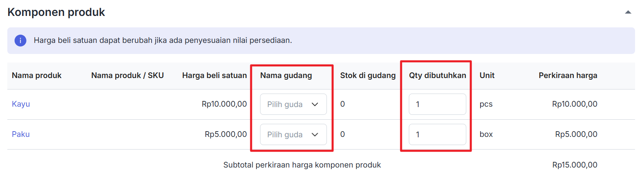Select the Perkiraan harga column header
This screenshot has width=644, height=190.
[x=568, y=75]
